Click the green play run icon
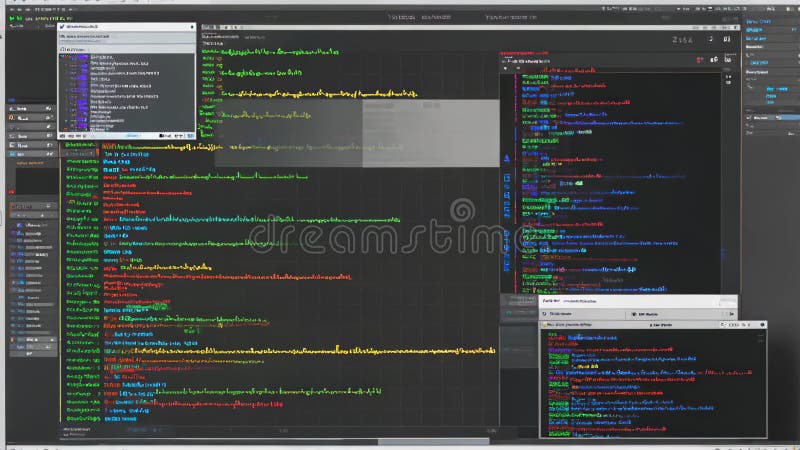Viewport: 800px width, 450px height. (12, 18)
